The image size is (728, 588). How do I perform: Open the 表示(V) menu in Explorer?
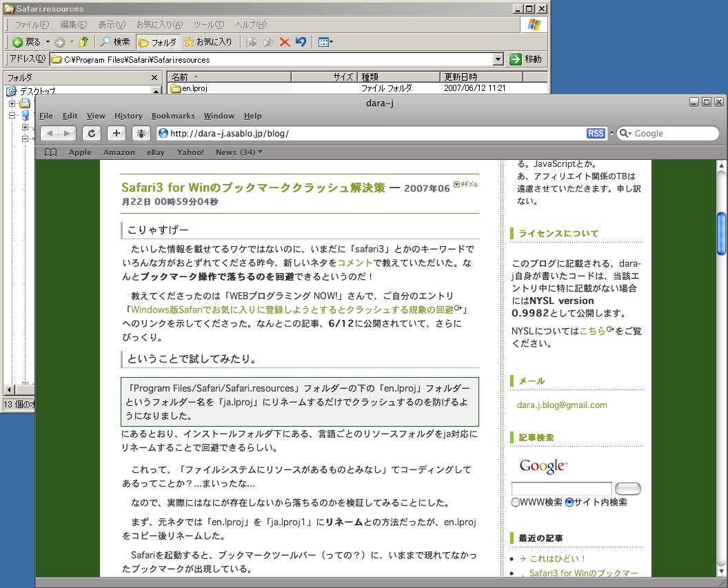pyautogui.click(x=112, y=25)
